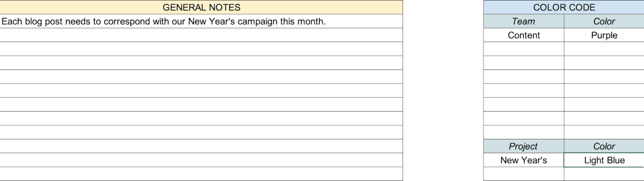644x181 pixels.
Task: Click the empty team cell above Project header
Action: coord(524,132)
